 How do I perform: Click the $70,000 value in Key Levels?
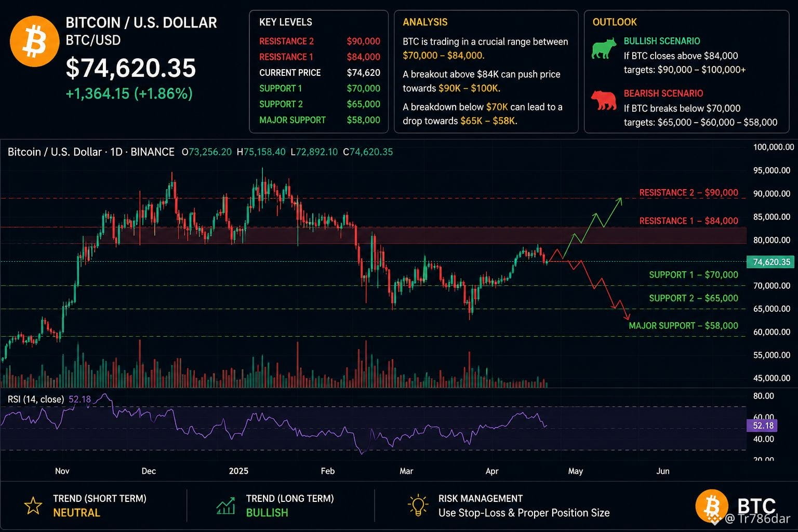364,88
